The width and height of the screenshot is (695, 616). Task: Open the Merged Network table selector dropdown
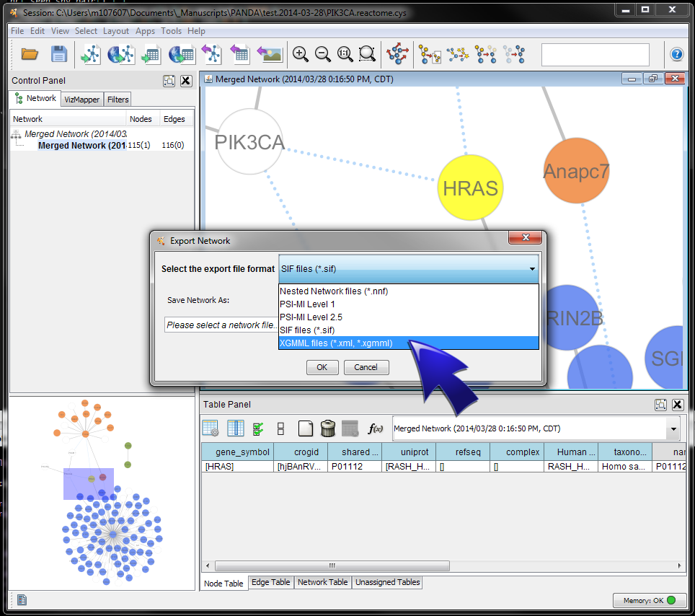[x=673, y=428]
